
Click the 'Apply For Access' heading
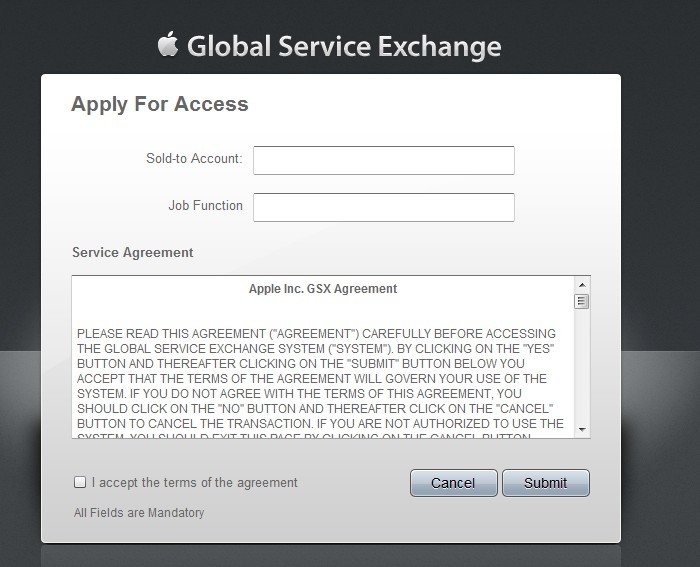(x=159, y=104)
